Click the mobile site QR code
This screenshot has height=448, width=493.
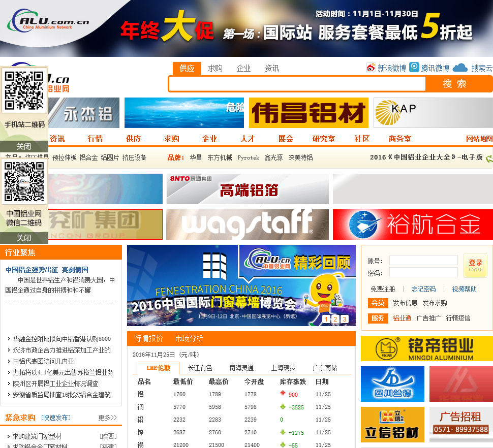[x=24, y=90]
